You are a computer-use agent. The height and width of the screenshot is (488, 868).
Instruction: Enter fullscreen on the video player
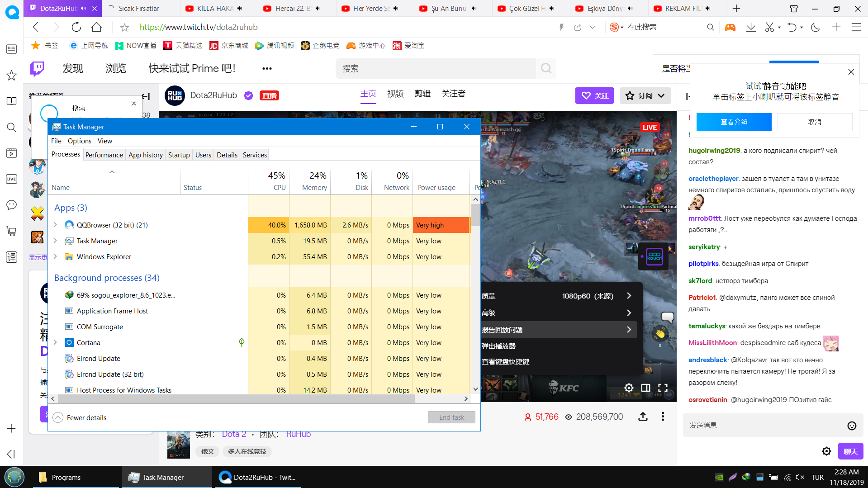tap(663, 388)
